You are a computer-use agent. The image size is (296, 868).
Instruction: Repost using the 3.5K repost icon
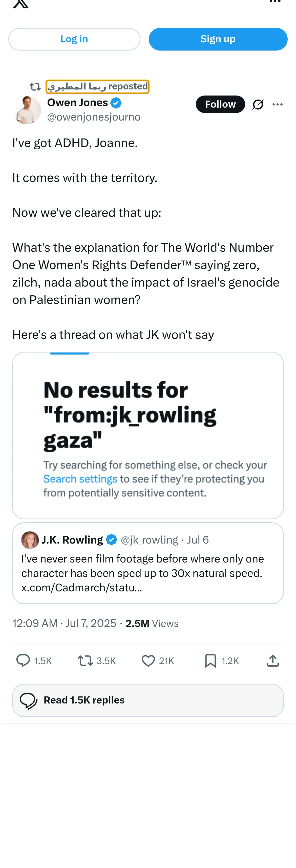coord(85,661)
